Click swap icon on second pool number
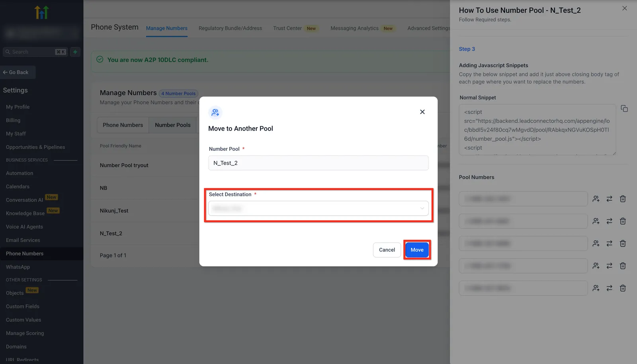This screenshot has width=637, height=364. tap(610, 221)
